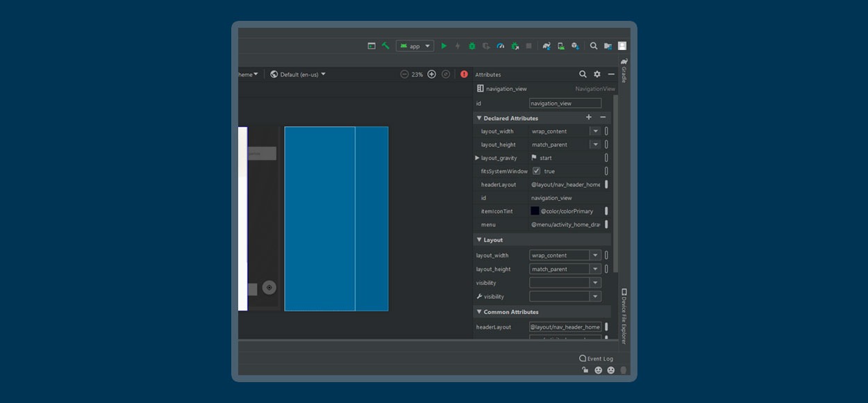Viewport: 868px width, 403px height.
Task: Open the app run configuration dropdown
Action: (415, 46)
